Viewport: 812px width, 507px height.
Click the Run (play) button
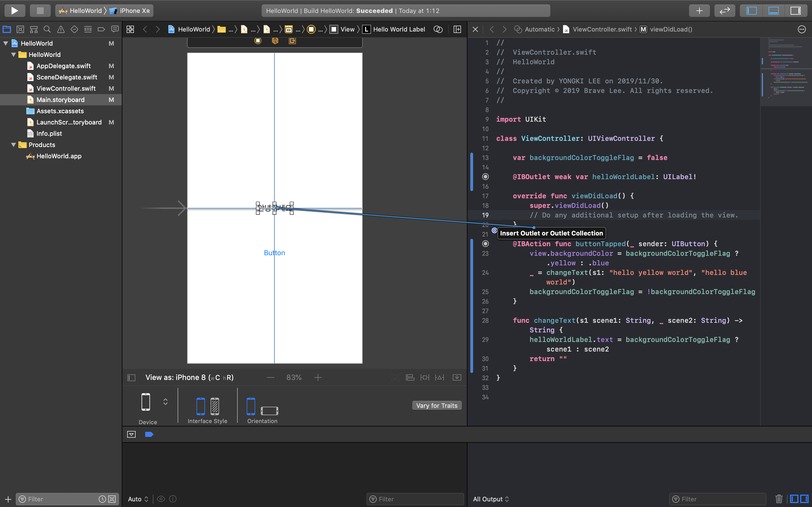pyautogui.click(x=14, y=10)
